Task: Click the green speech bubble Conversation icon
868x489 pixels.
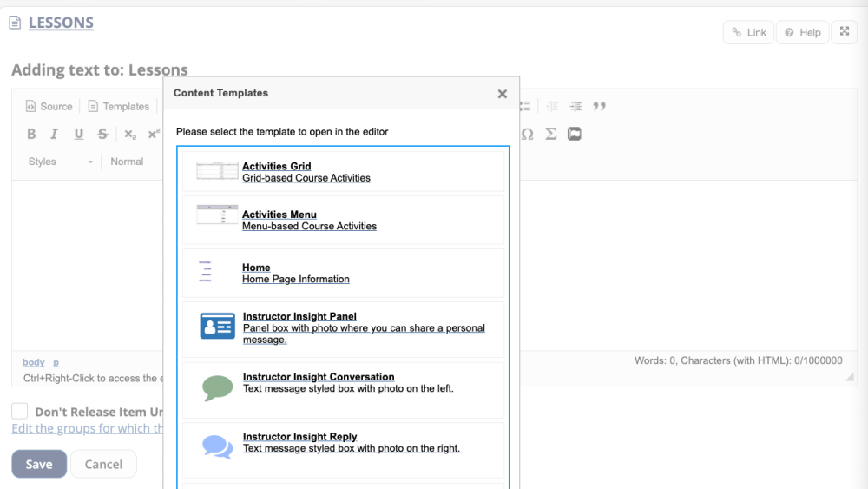Action: 218,387
